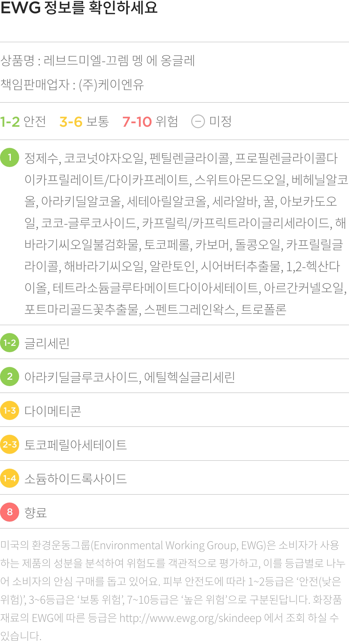Click the gray 미정 circle icon
The image size is (349, 644).
198,122
